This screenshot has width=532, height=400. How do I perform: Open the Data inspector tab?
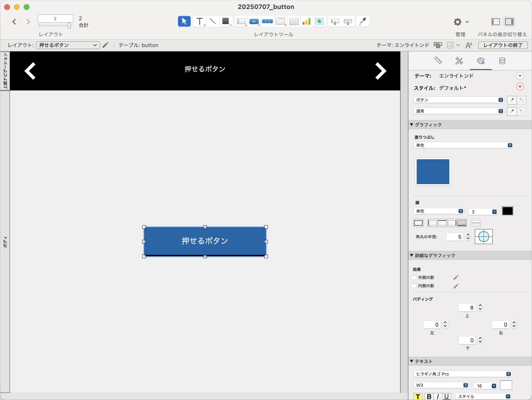502,61
